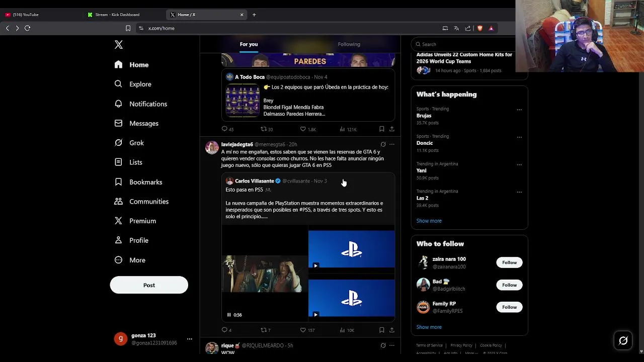Pause the playing video at 0:56
This screenshot has width=644, height=362.
(229, 315)
